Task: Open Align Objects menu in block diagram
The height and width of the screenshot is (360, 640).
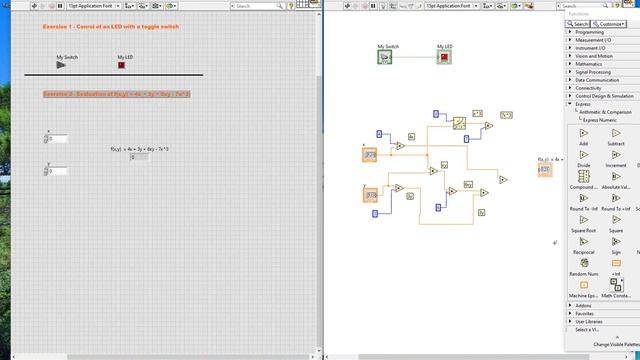Action: pyautogui.click(x=487, y=6)
